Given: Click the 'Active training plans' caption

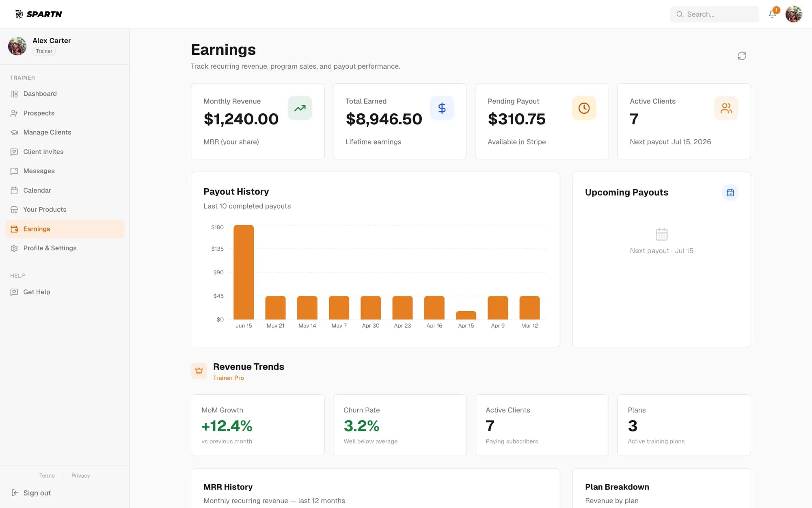Looking at the screenshot, I should (656, 441).
